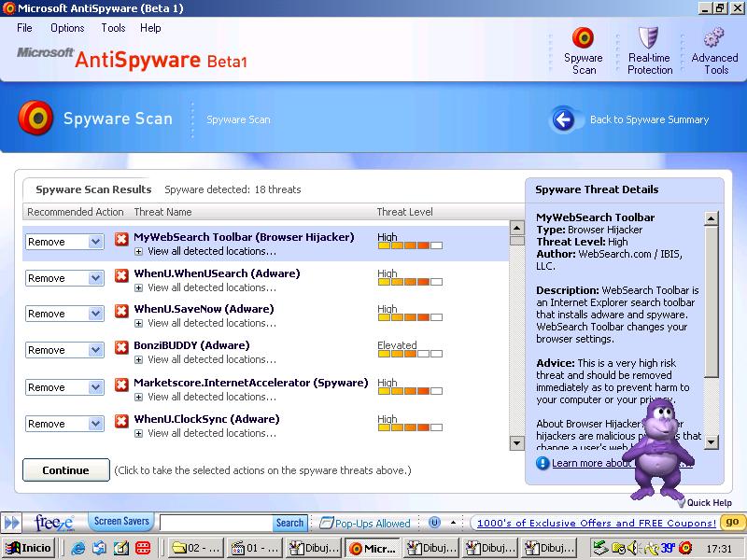
Task: Click the Inicio start button
Action: tap(28, 548)
